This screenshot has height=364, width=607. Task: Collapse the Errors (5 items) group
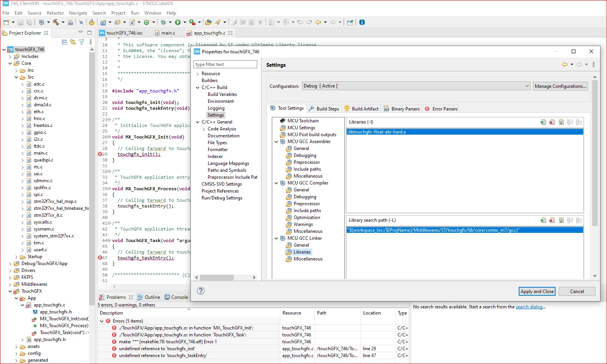(102, 321)
